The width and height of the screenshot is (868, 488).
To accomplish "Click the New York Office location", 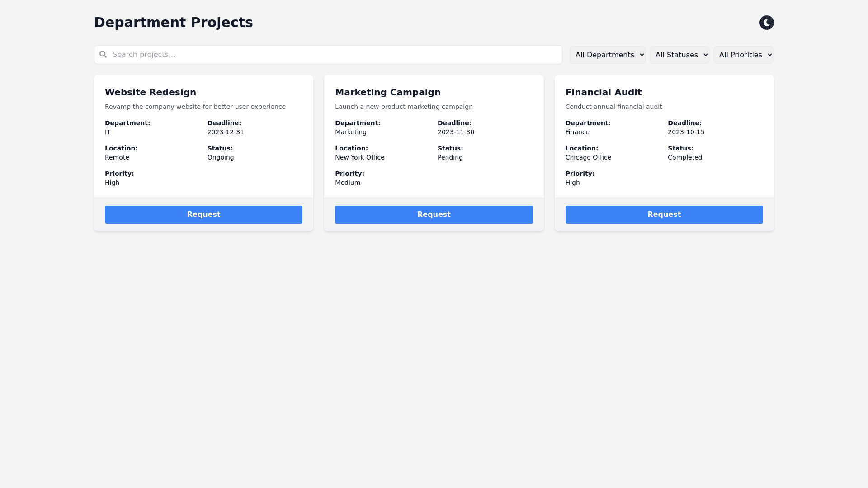I will [x=359, y=157].
